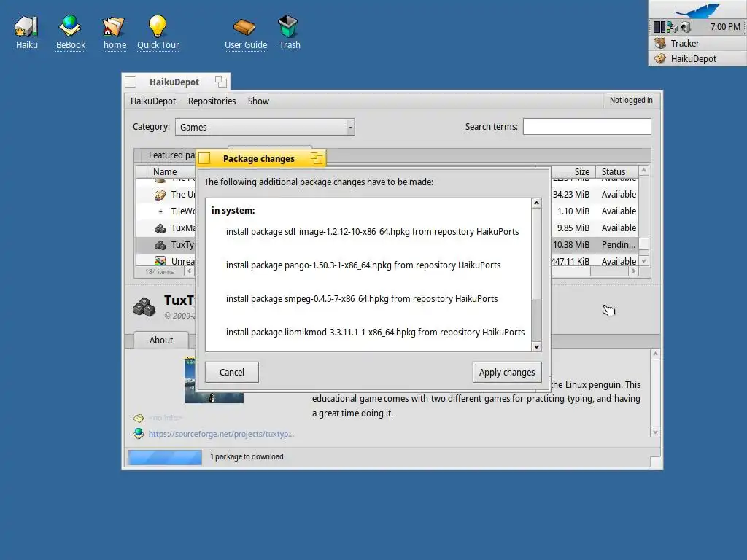Image resolution: width=747 pixels, height=560 pixels.
Task: Click the package list scroll left arrow
Action: 189,271
